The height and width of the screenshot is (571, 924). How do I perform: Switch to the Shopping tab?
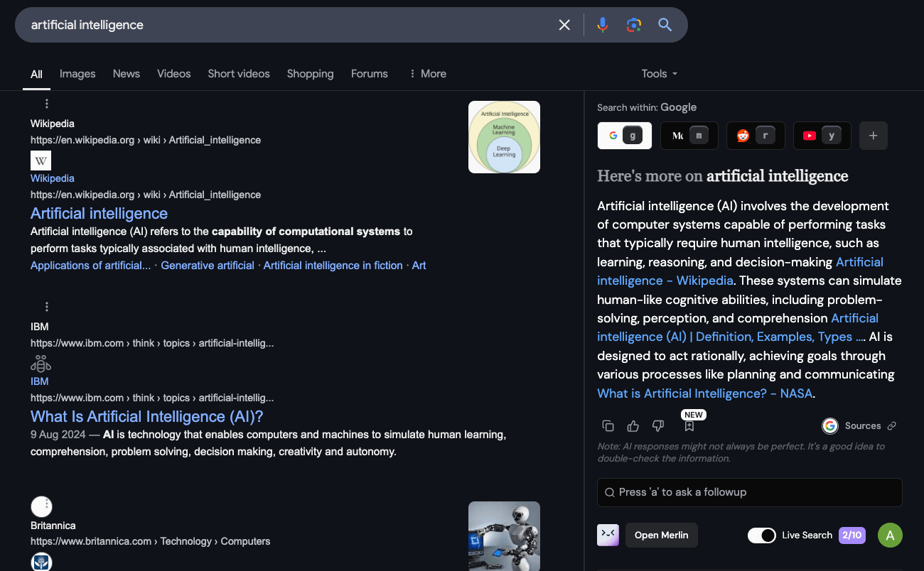[x=311, y=74]
